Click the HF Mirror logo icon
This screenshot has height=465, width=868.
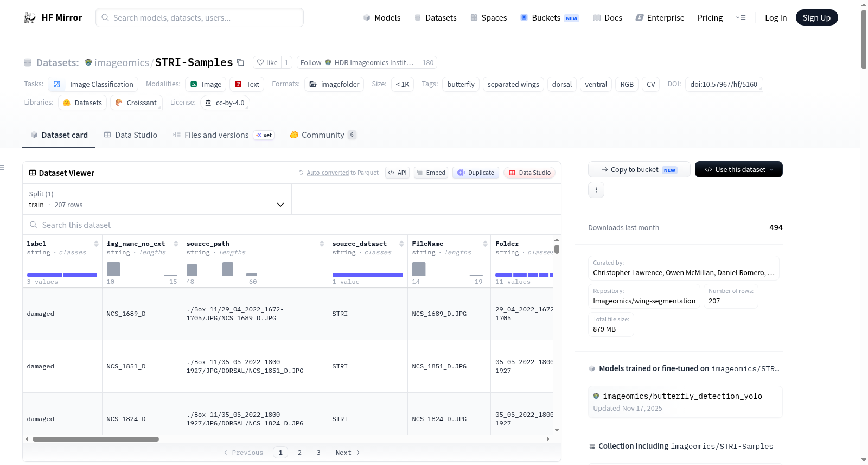pos(30,18)
